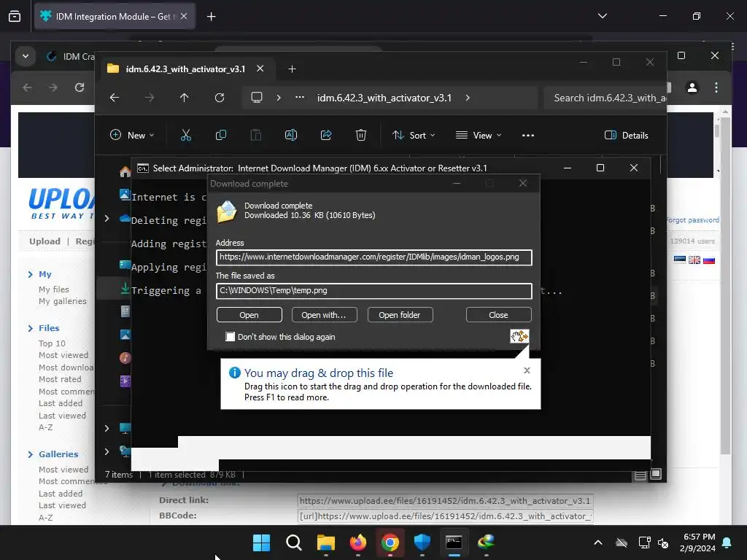Click the Delete trash icon in Explorer toolbar
The image size is (747, 560).
tap(361, 135)
